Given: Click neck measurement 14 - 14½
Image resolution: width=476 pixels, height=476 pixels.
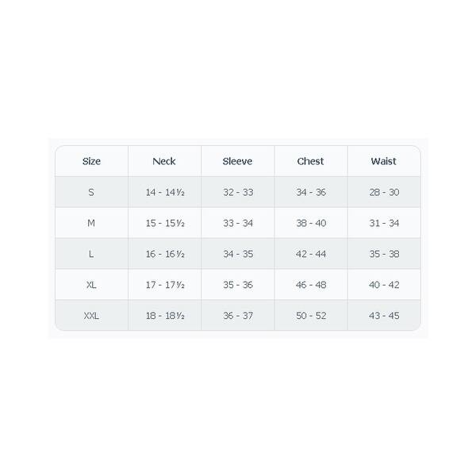Looking at the screenshot, I should pos(165,193).
